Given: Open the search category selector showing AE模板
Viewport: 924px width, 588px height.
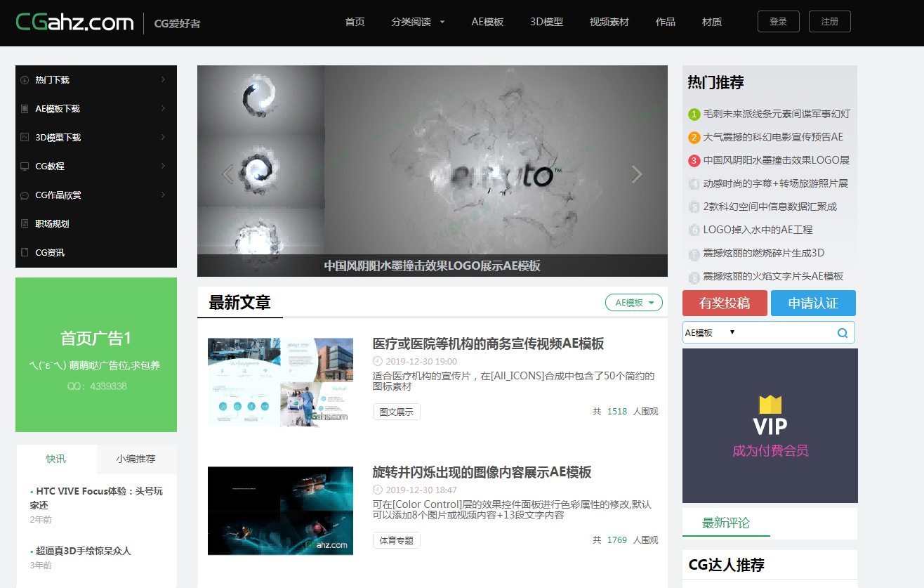Looking at the screenshot, I should tap(707, 332).
